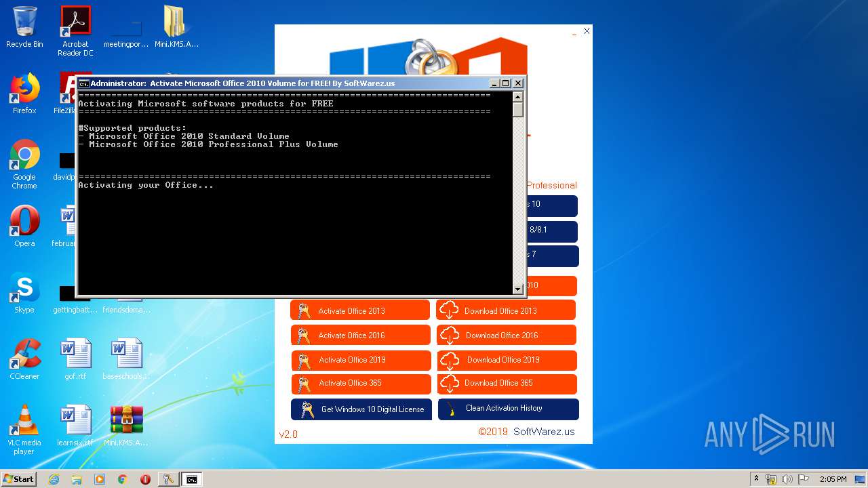The image size is (868, 488).
Task: Click Download Office 2016 button
Action: pos(507,335)
